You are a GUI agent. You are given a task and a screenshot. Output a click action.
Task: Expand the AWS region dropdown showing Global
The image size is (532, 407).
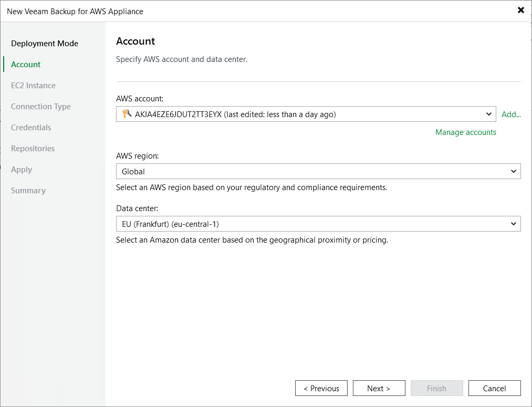pos(514,171)
